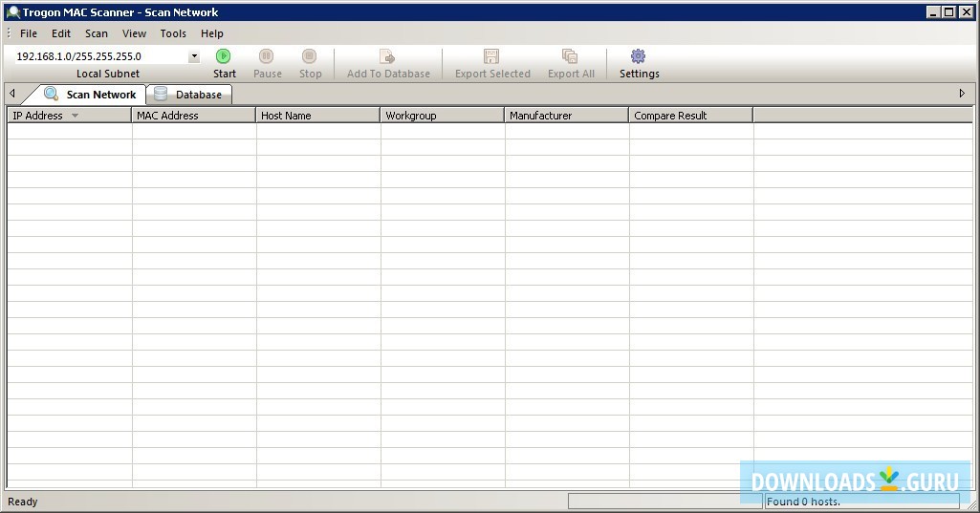Close the Trogon MAC Scanner window
Viewport: 980px width, 513px height.
point(966,11)
